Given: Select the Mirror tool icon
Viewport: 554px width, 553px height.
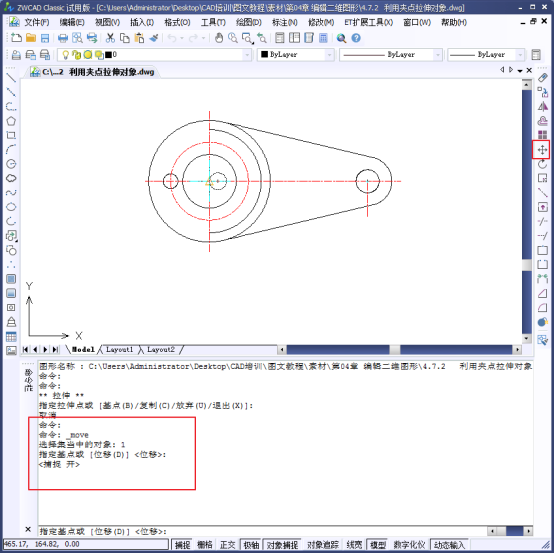Looking at the screenshot, I should [x=542, y=106].
